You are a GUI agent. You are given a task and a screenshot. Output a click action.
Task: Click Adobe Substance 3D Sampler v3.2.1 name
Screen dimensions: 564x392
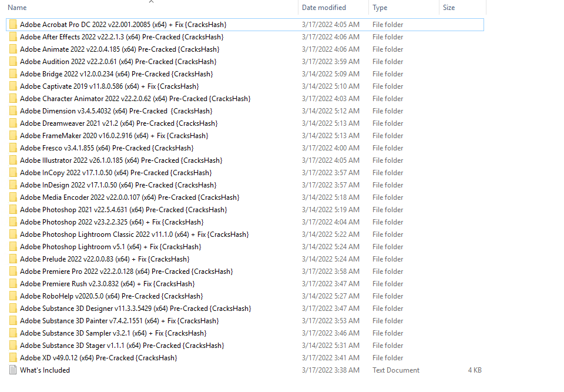tap(113, 333)
